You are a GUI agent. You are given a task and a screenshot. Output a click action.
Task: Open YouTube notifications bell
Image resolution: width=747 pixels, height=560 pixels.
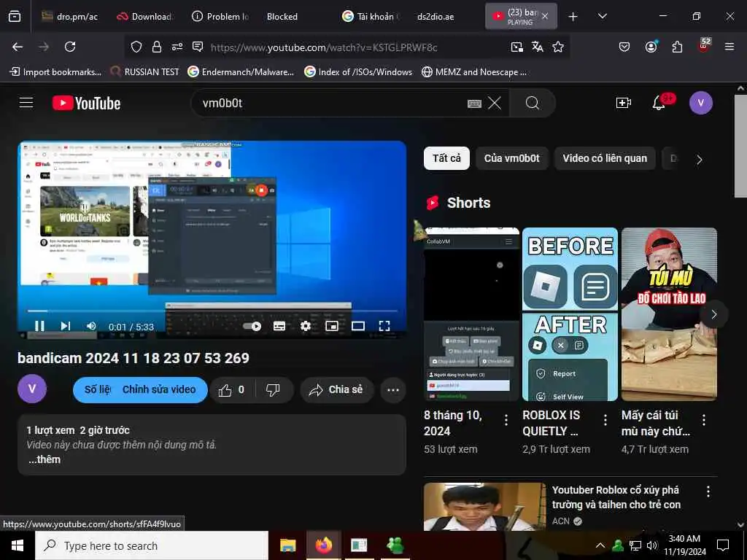pos(659,103)
